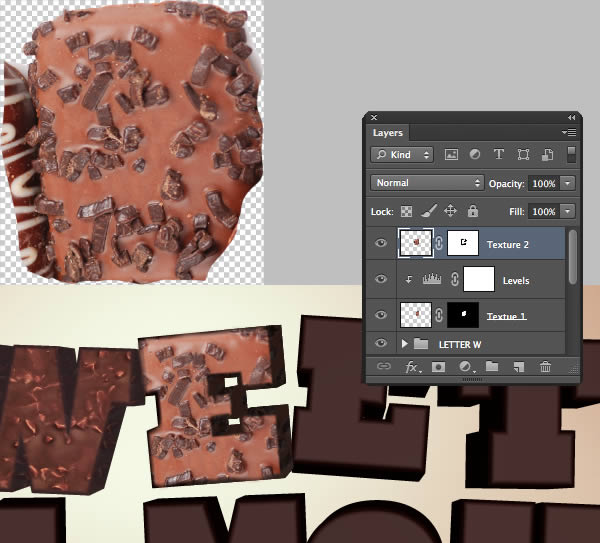Expand the LETTER W group

tap(404, 344)
